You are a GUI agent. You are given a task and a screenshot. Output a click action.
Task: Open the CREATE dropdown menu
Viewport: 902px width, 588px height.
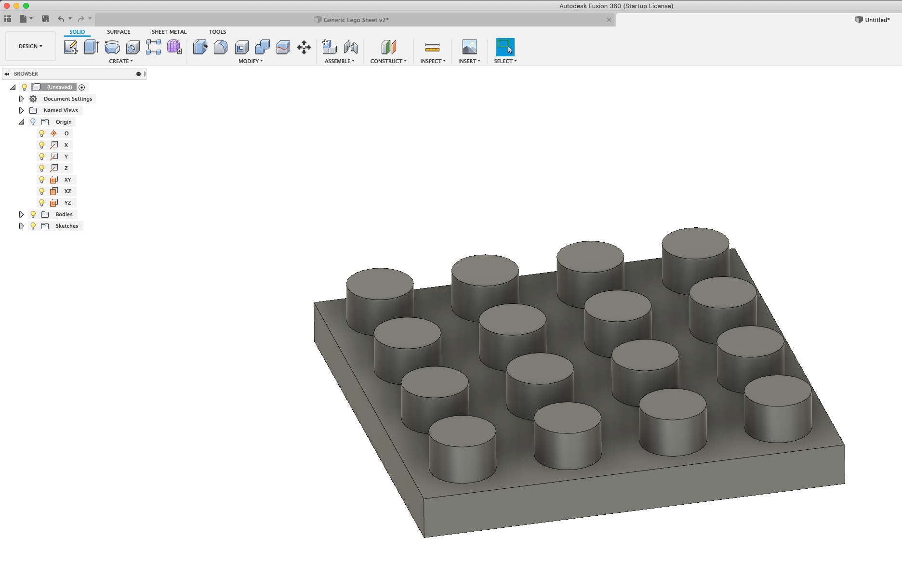point(121,61)
